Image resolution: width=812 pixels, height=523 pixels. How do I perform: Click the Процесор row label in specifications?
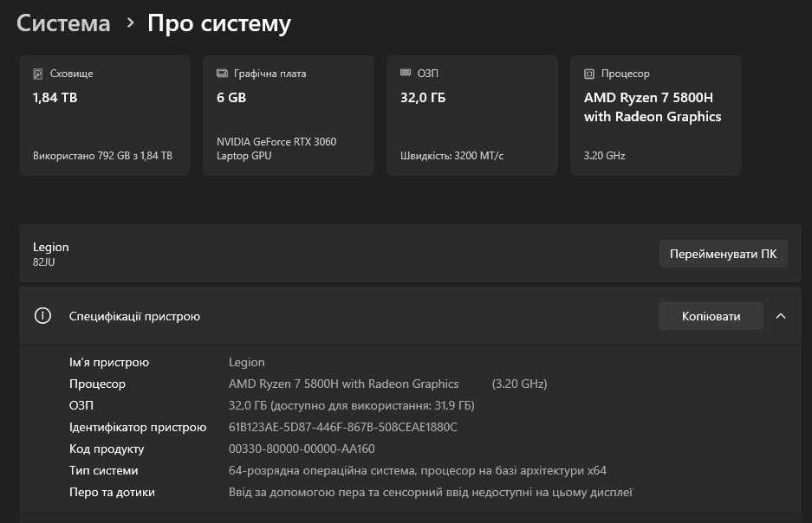(97, 384)
